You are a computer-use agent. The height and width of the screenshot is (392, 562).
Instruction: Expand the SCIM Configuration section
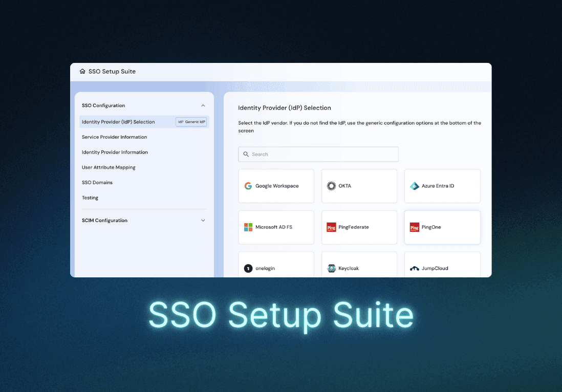pos(203,220)
